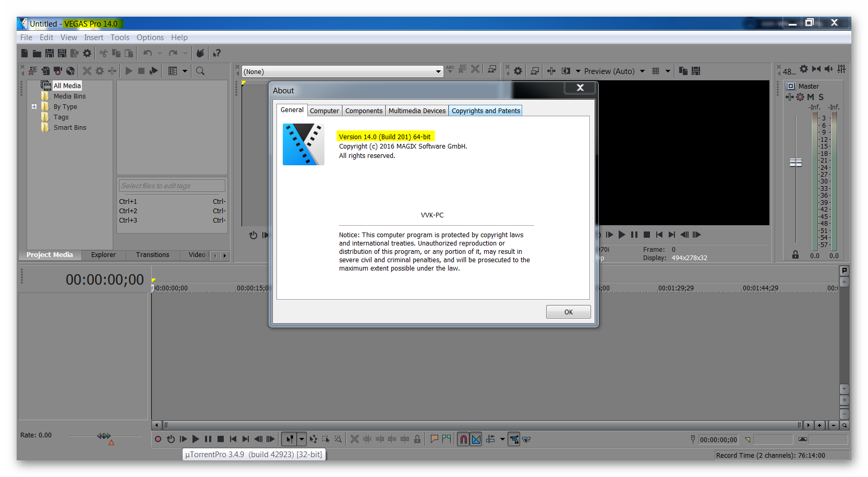The height and width of the screenshot is (477, 868).
Task: Open the Project Media Views dropdown arrow
Action: (x=185, y=71)
